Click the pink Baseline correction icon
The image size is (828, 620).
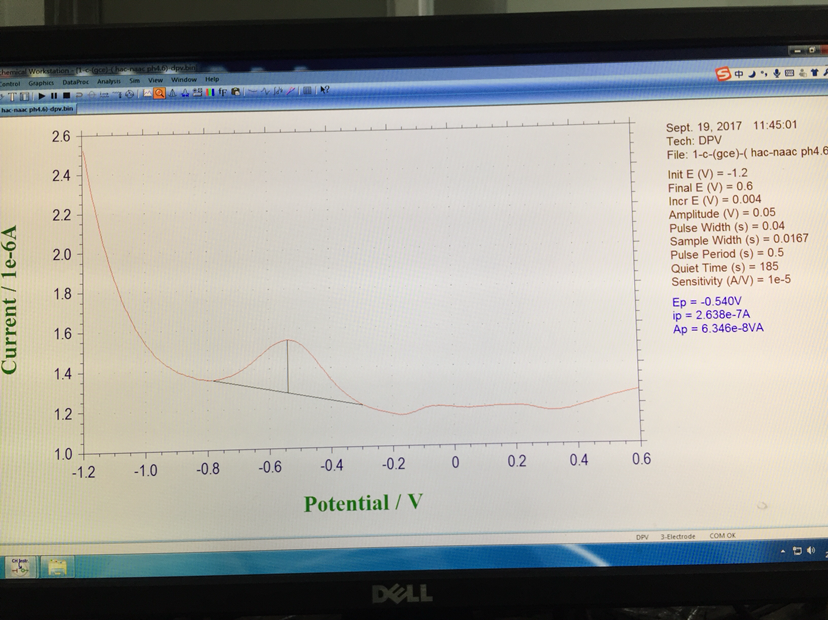290,91
